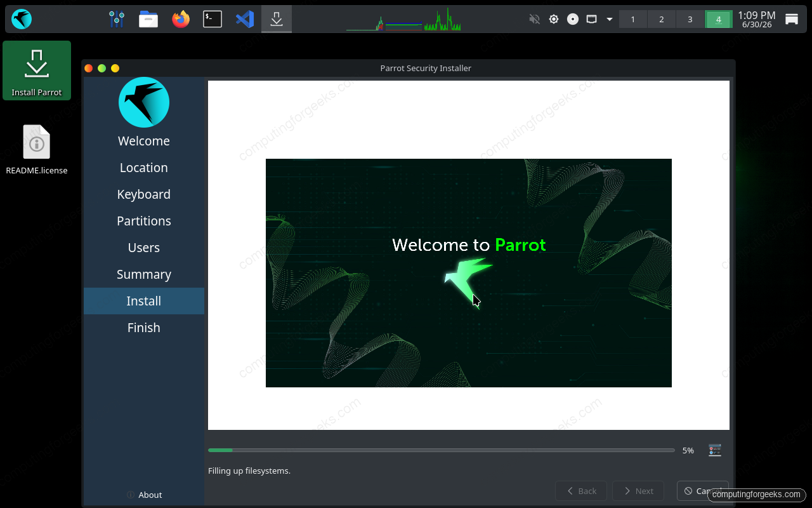Expand the hidden tray icons arrow
Screen dimensions: 812x508
tap(610, 19)
